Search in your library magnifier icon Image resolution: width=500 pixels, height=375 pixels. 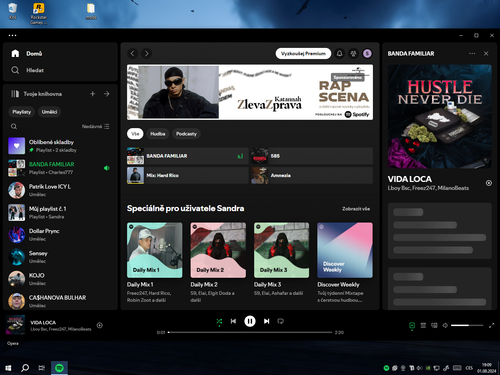[x=14, y=127]
